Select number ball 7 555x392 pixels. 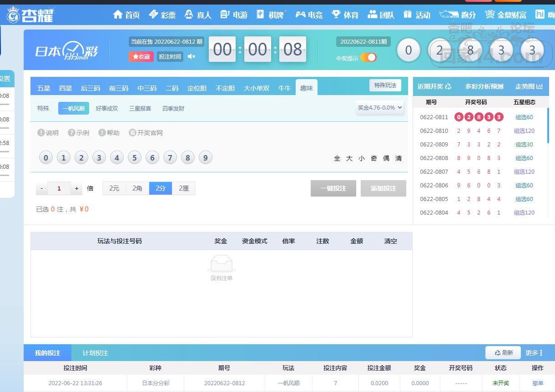pyautogui.click(x=170, y=158)
